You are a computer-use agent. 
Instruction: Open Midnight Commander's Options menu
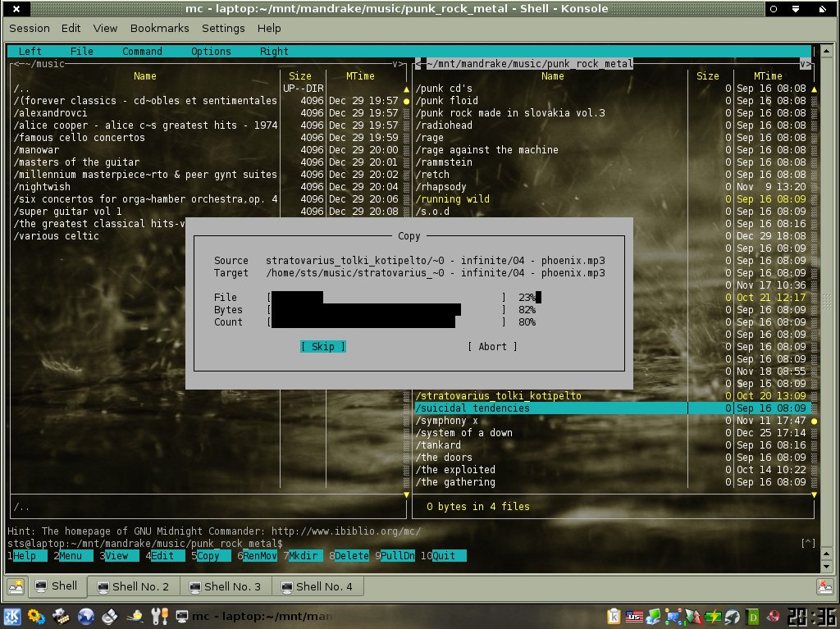coord(211,52)
